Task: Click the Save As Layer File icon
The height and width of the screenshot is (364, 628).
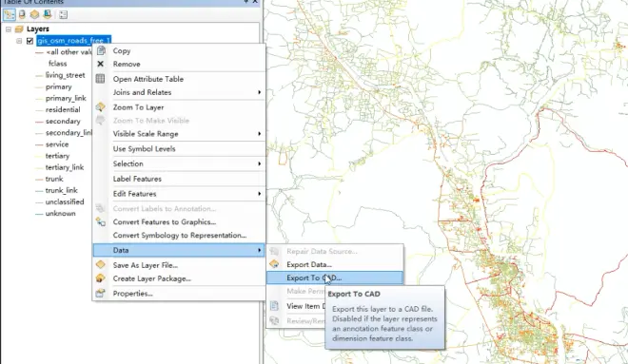Action: point(100,265)
